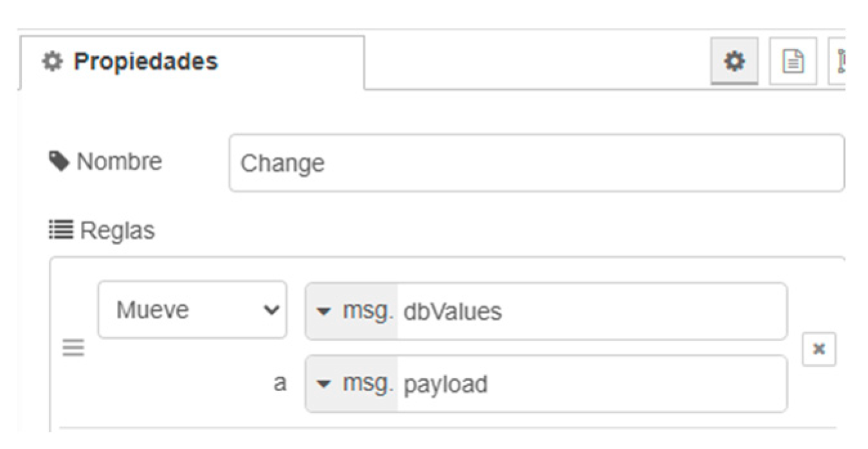This screenshot has height=449, width=868.
Task: Open the Propiedades tab
Action: coord(192,62)
